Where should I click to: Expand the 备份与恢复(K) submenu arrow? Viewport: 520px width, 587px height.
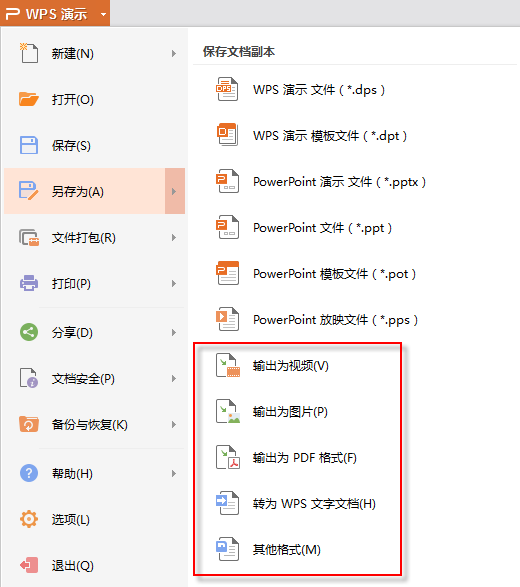tap(174, 425)
